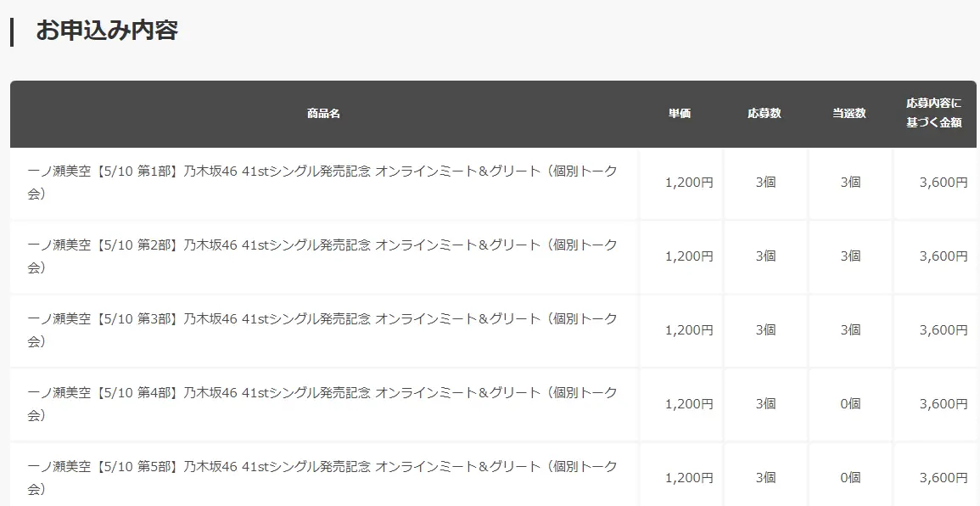The height and width of the screenshot is (506, 980).
Task: Click the 3,600円 amount in 第3部 row
Action: click(x=943, y=330)
